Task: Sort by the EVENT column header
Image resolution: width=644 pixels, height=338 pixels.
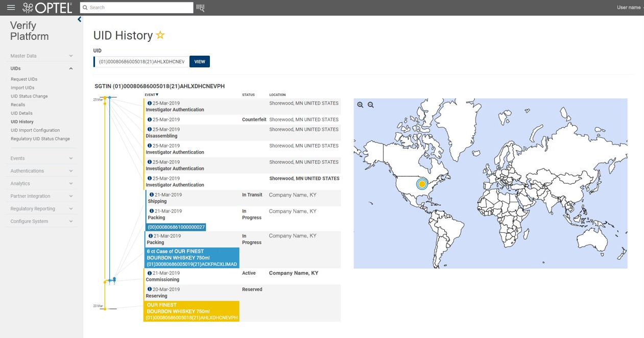Action: point(151,94)
